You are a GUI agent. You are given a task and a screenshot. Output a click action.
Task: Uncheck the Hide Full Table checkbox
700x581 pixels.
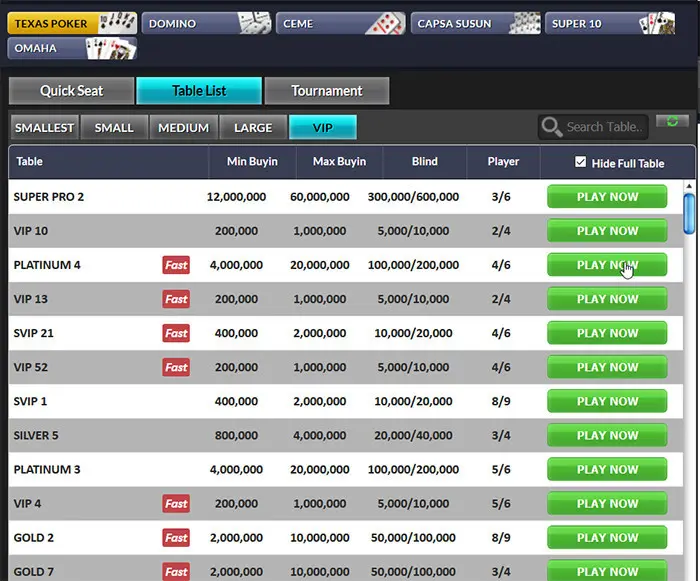581,162
